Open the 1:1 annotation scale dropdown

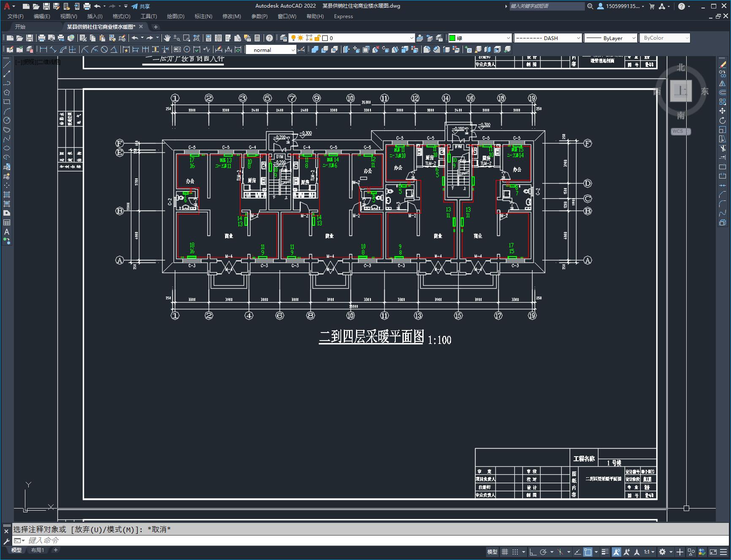coord(649,552)
